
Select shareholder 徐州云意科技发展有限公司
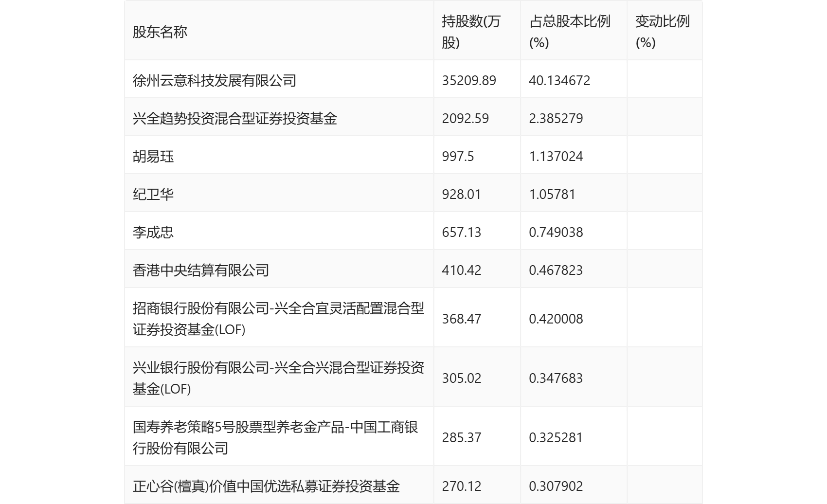215,80
